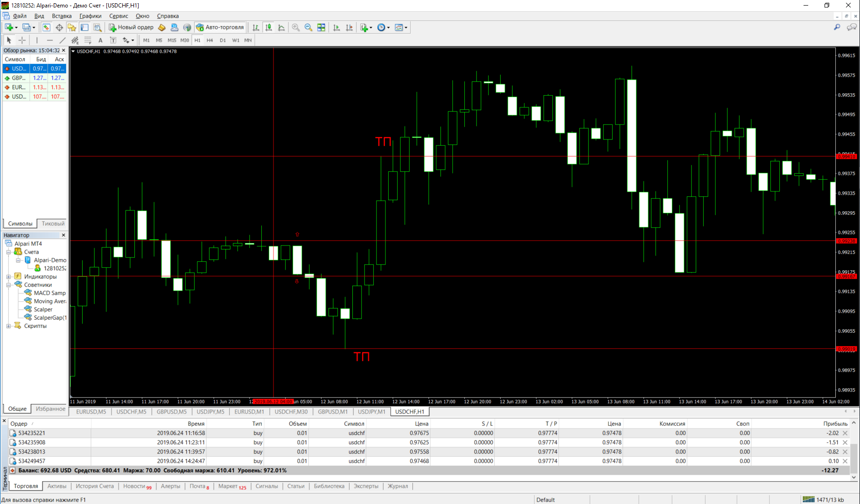This screenshot has width=860, height=504.
Task: Open the Файл menu
Action: pos(20,16)
